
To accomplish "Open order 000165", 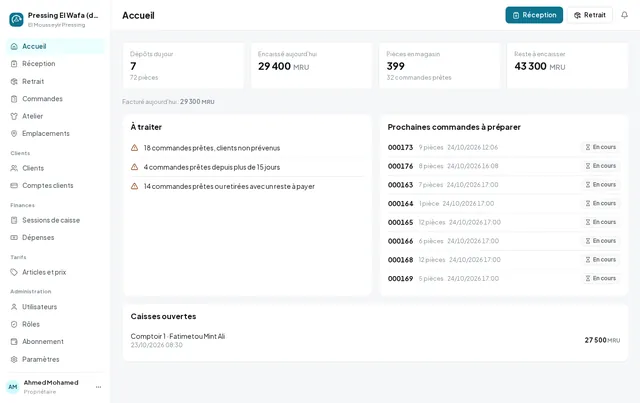I will tap(504, 222).
